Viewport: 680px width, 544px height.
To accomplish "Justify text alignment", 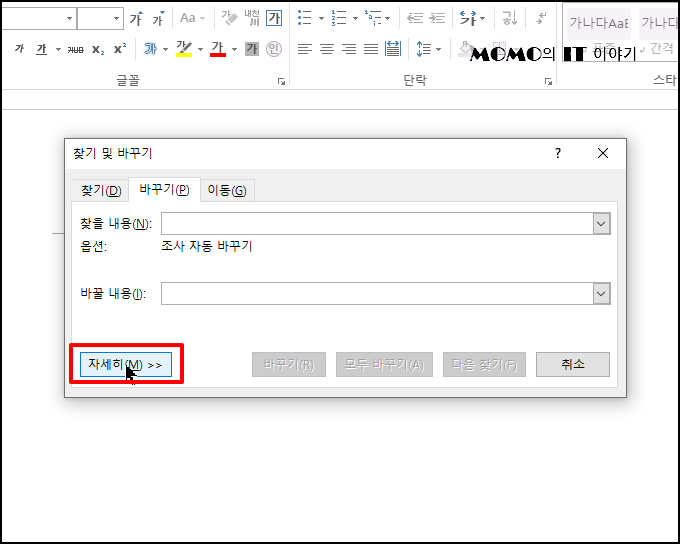I will pos(371,49).
